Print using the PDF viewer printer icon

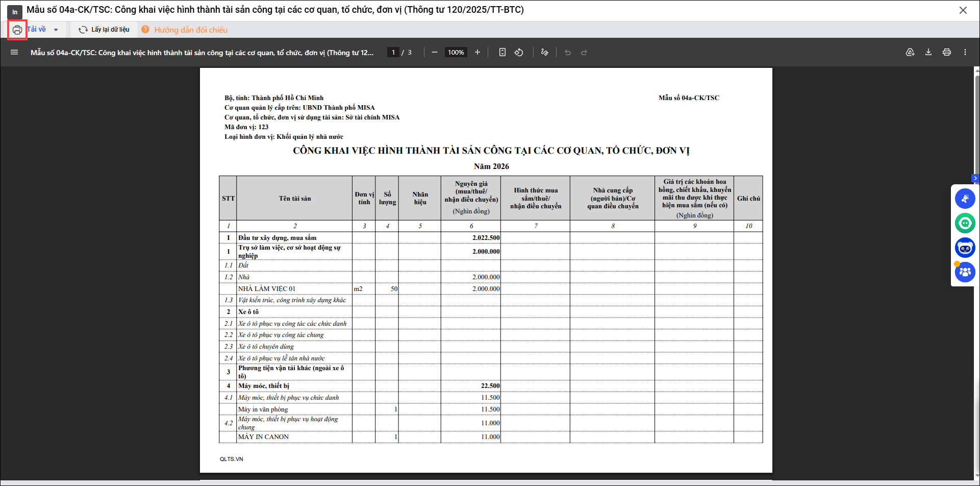click(x=947, y=53)
